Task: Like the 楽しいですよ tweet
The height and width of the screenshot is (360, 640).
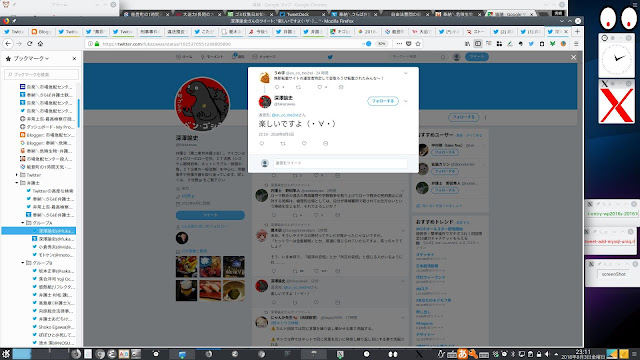Action: click(304, 143)
